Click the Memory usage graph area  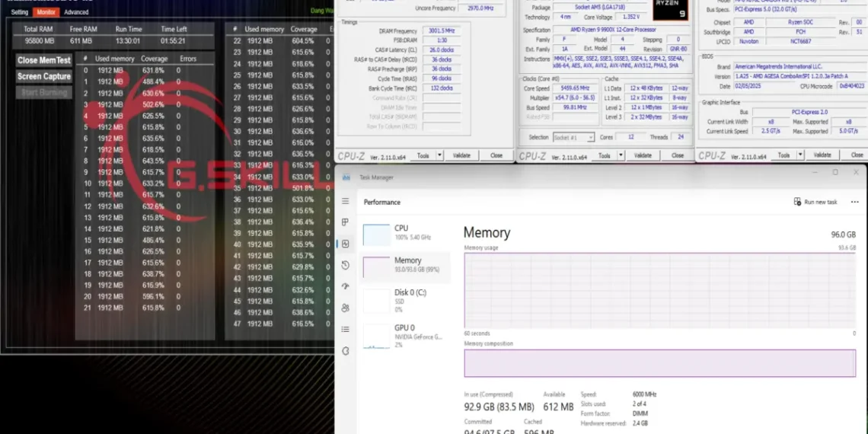pos(660,291)
